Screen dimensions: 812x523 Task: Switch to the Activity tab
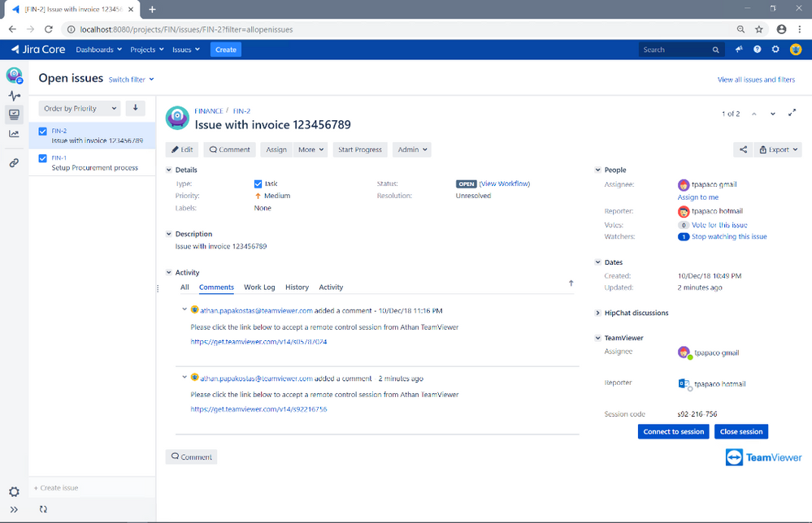point(331,287)
